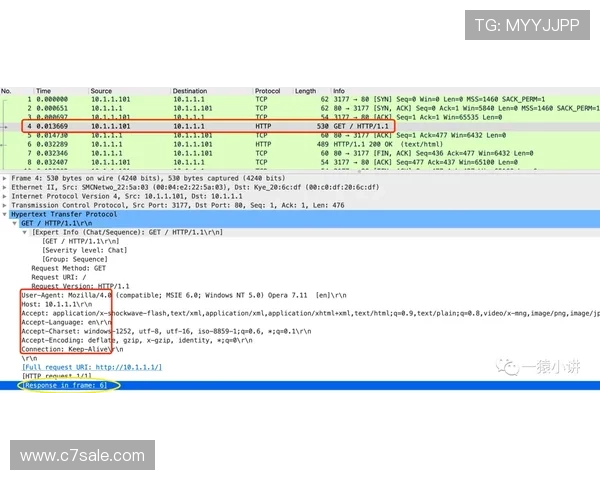Select the Request Method: GET field
The image size is (600, 480).
[71, 269]
